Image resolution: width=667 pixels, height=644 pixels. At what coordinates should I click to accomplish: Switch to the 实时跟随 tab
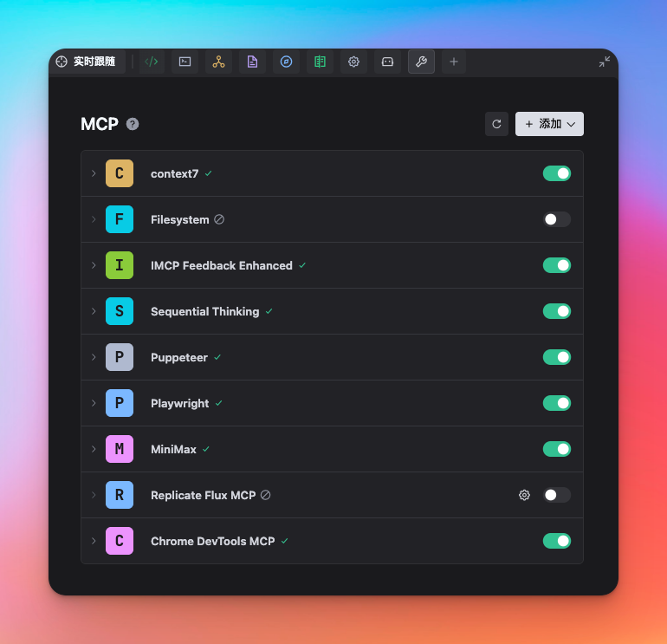tap(86, 62)
